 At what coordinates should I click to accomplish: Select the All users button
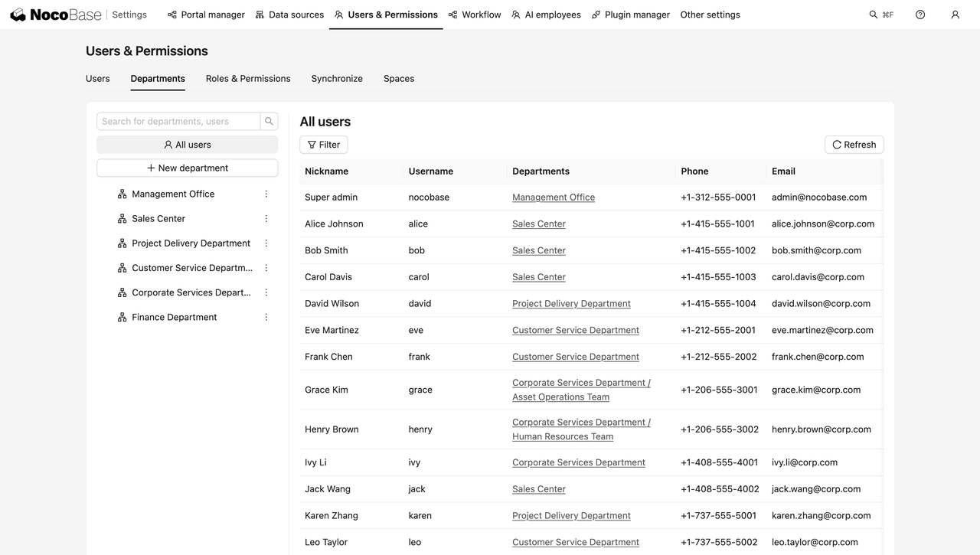pos(188,145)
